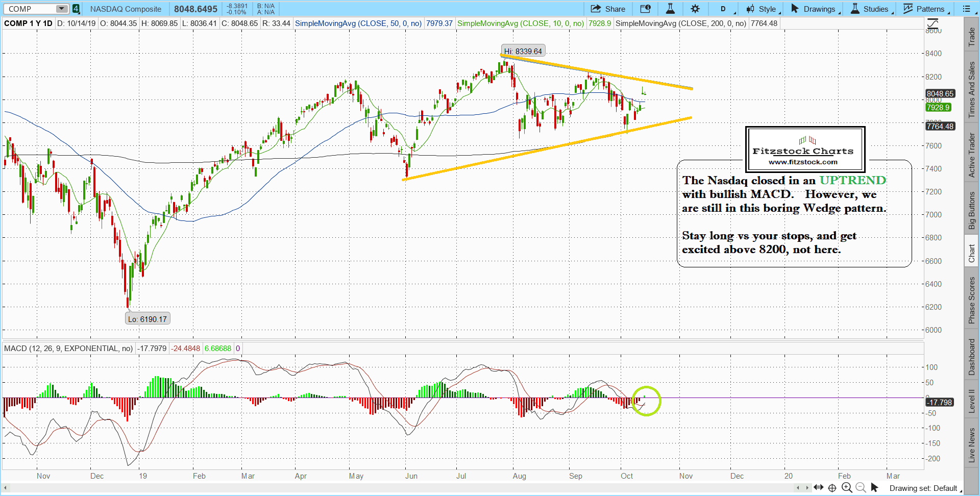
Task: Click the expand/compress time axis icon
Action: pos(819,488)
